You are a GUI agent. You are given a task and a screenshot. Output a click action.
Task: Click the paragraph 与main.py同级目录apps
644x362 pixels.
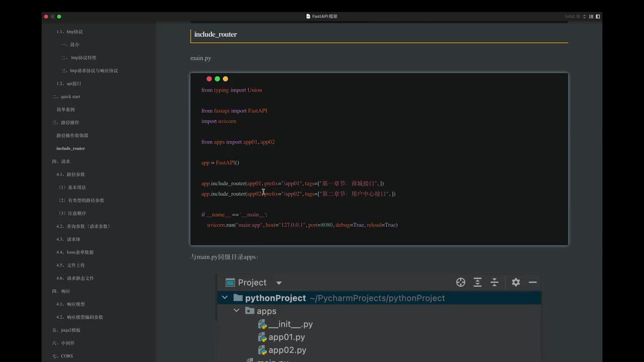point(224,257)
